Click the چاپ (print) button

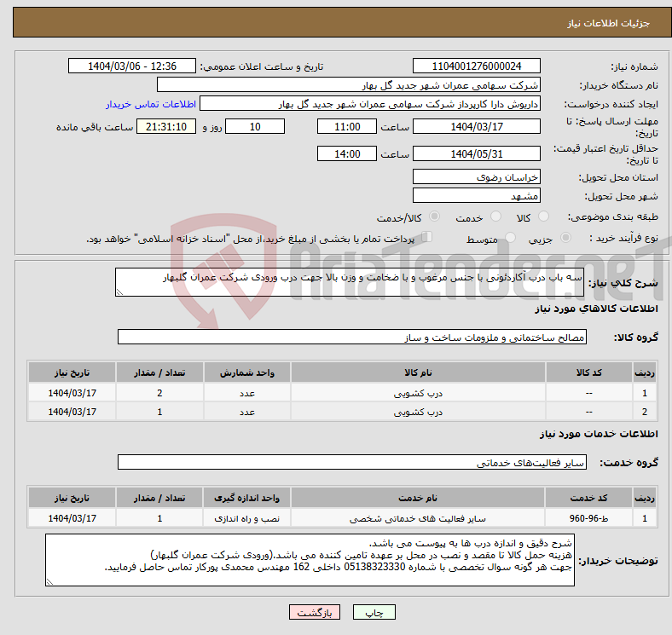pyautogui.click(x=374, y=612)
